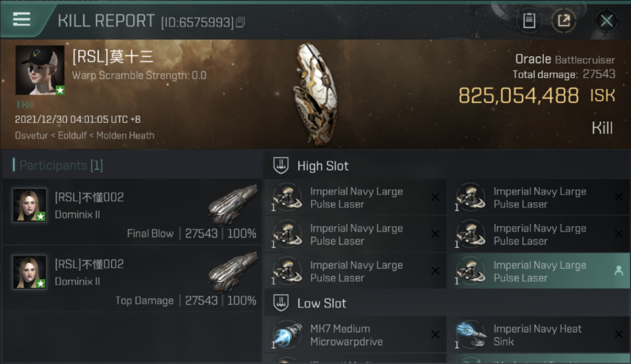Select the first Imperial Navy Large Pulse Laser

click(x=355, y=198)
